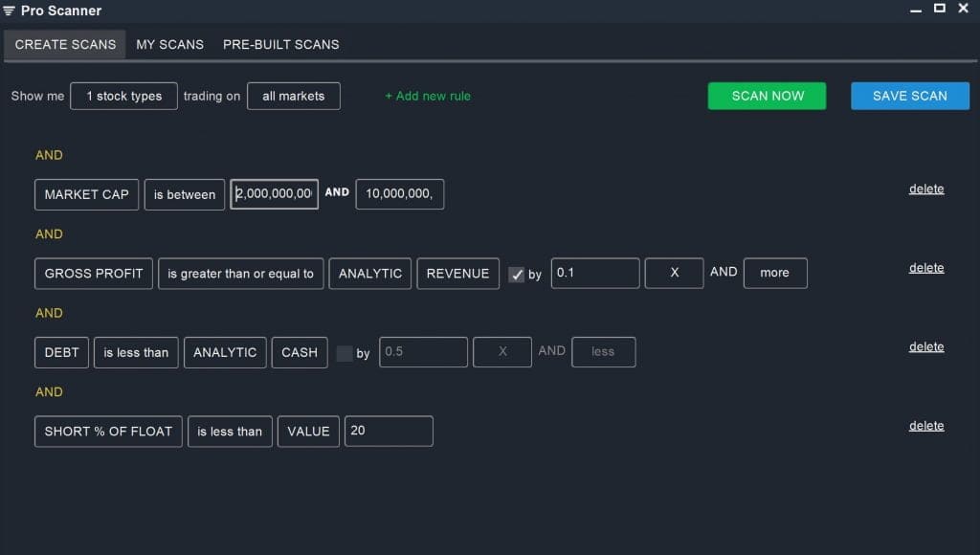
Task: Click the SCAN NOW button
Action: tap(767, 96)
